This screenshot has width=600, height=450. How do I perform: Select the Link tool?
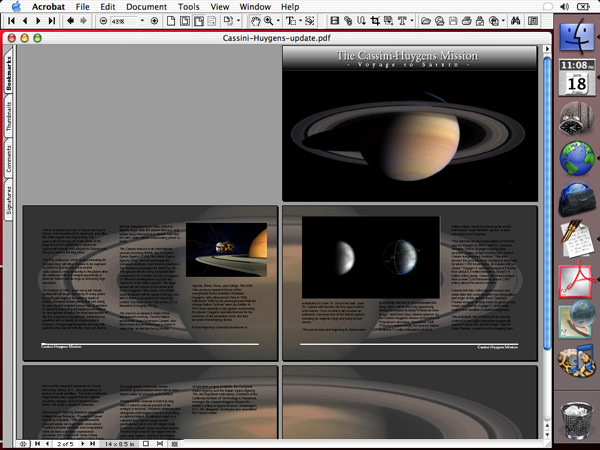tap(348, 21)
